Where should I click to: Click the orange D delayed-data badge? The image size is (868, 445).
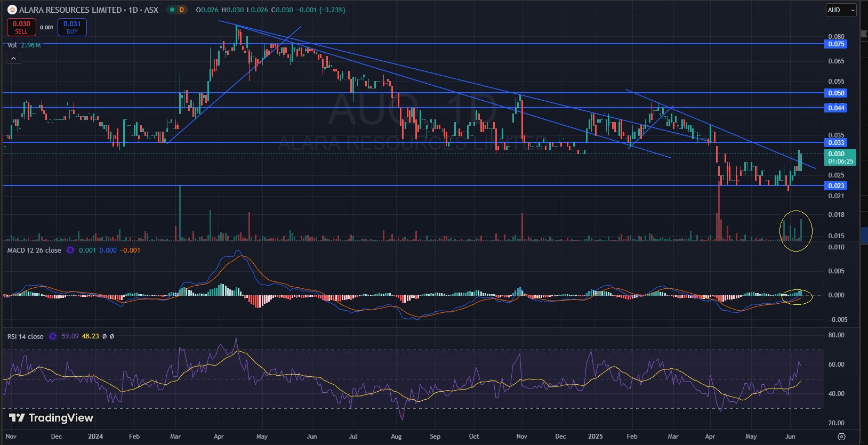click(x=182, y=10)
